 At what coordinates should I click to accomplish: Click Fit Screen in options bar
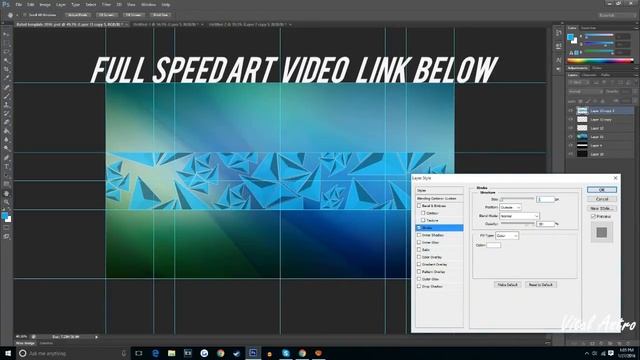(106, 15)
